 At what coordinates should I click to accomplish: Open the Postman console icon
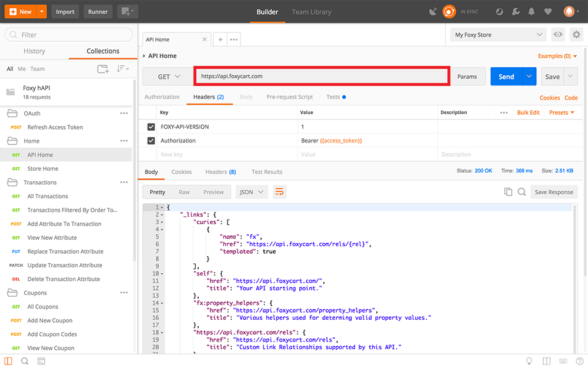click(x=41, y=362)
